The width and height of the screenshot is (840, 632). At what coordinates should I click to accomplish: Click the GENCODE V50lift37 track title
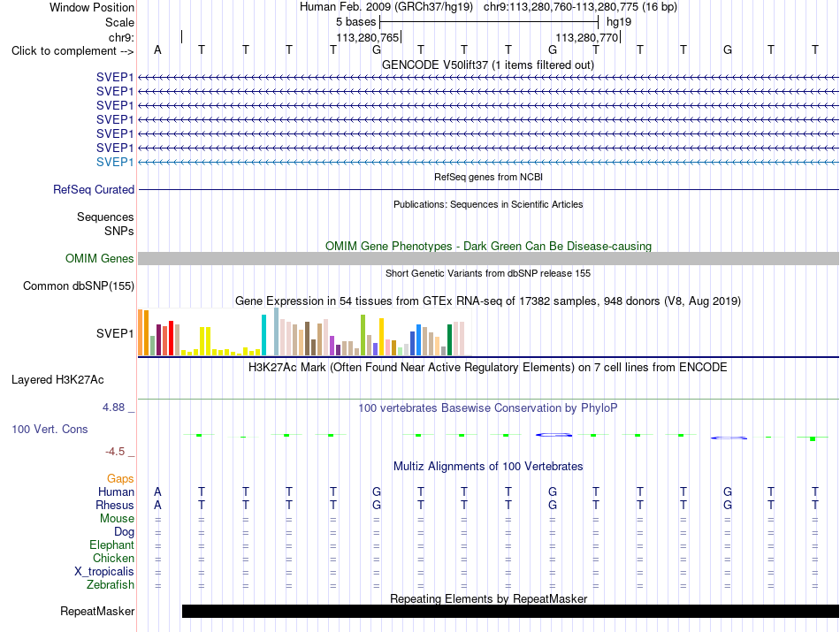[x=488, y=65]
